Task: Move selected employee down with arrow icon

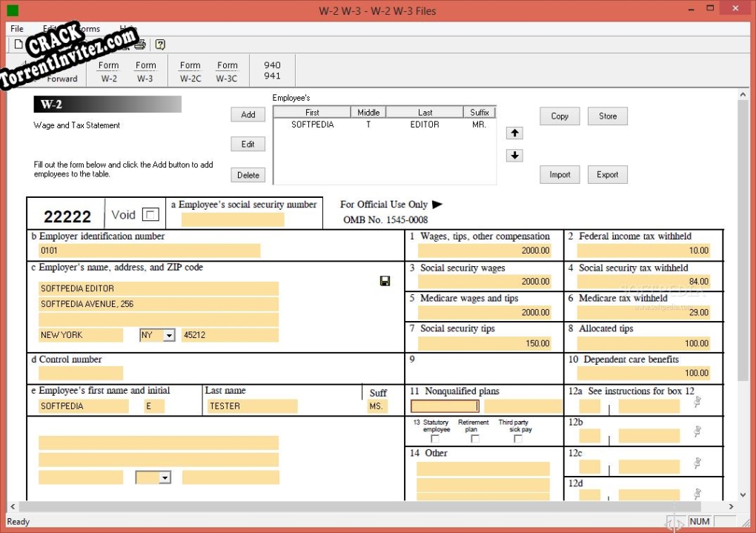Action: [514, 155]
